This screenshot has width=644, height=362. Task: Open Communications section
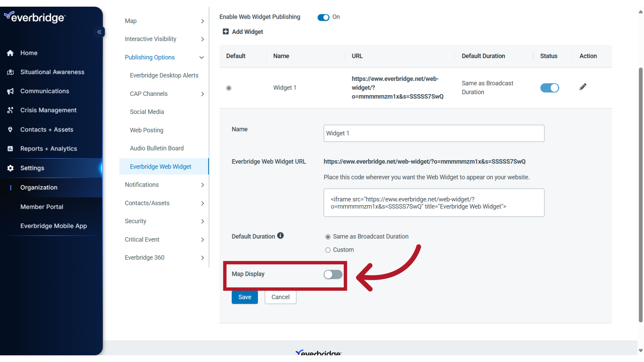[x=45, y=91]
